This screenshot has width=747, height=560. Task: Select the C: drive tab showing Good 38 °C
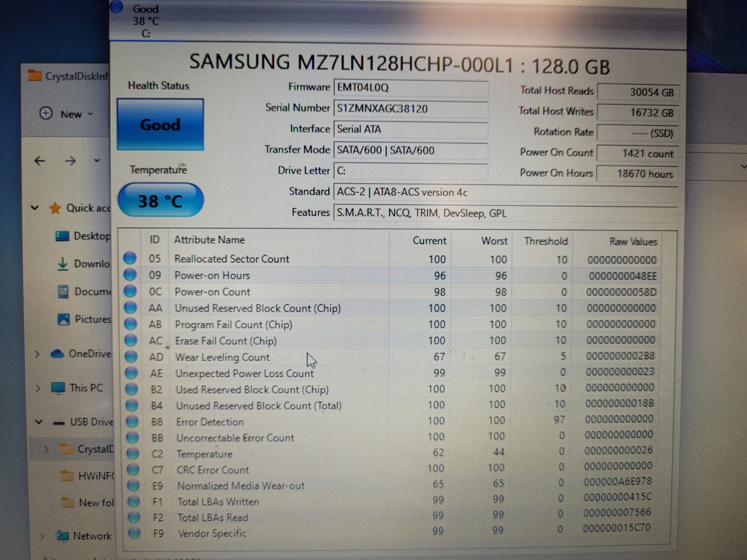[x=146, y=21]
